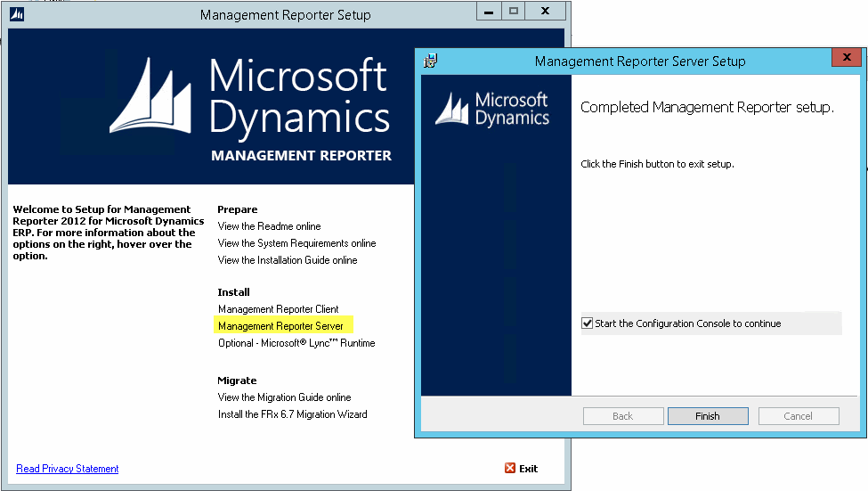Viewport: 868px width, 491px height.
Task: Uncheck Start the Configuration Console to continue
Action: (588, 323)
